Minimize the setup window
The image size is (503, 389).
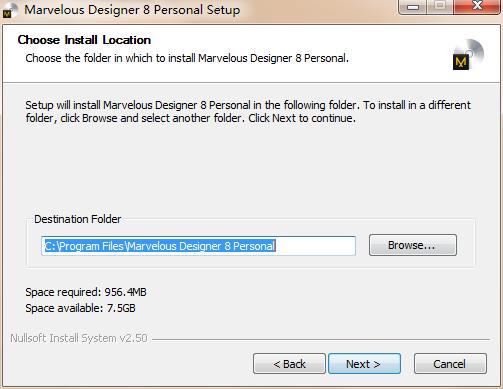(413, 7)
